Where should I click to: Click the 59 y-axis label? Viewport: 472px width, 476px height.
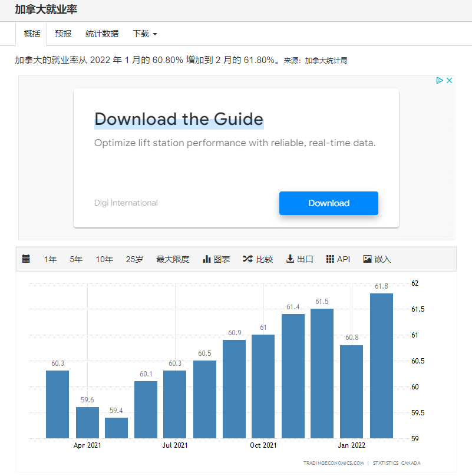click(x=415, y=439)
